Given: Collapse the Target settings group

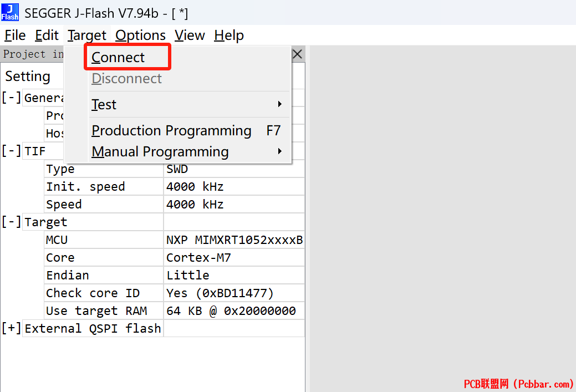Looking at the screenshot, I should pos(11,222).
